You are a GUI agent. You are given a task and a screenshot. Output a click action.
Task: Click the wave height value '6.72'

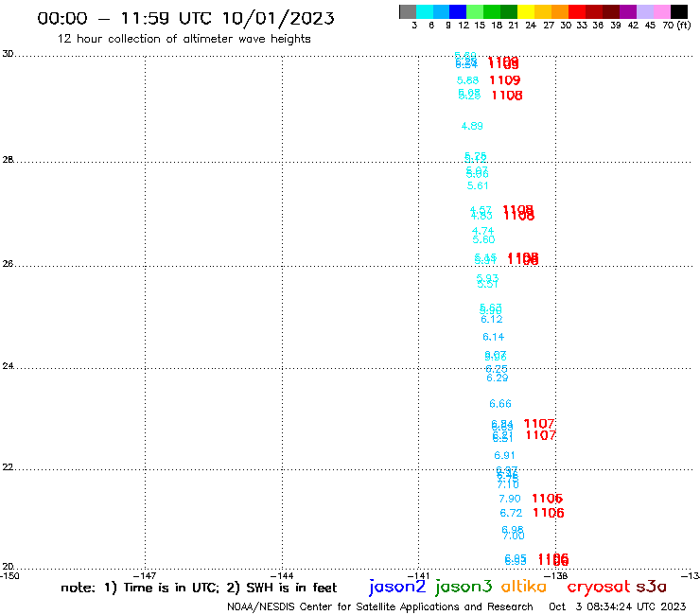(x=511, y=513)
